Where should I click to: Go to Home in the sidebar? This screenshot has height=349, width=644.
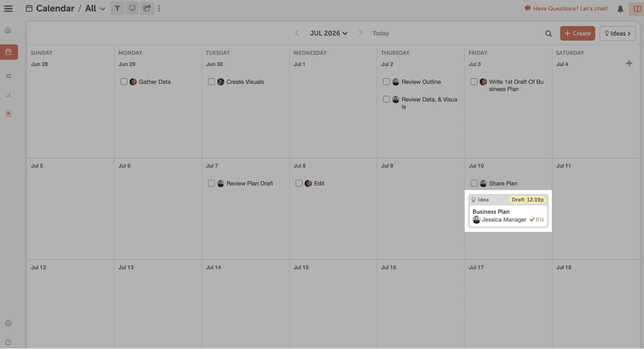[x=8, y=30]
